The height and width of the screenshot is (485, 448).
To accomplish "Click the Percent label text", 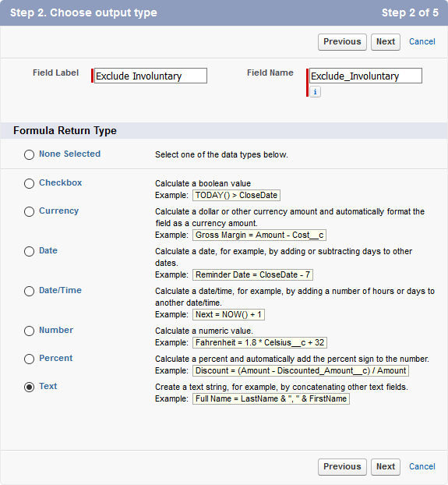I will [55, 358].
